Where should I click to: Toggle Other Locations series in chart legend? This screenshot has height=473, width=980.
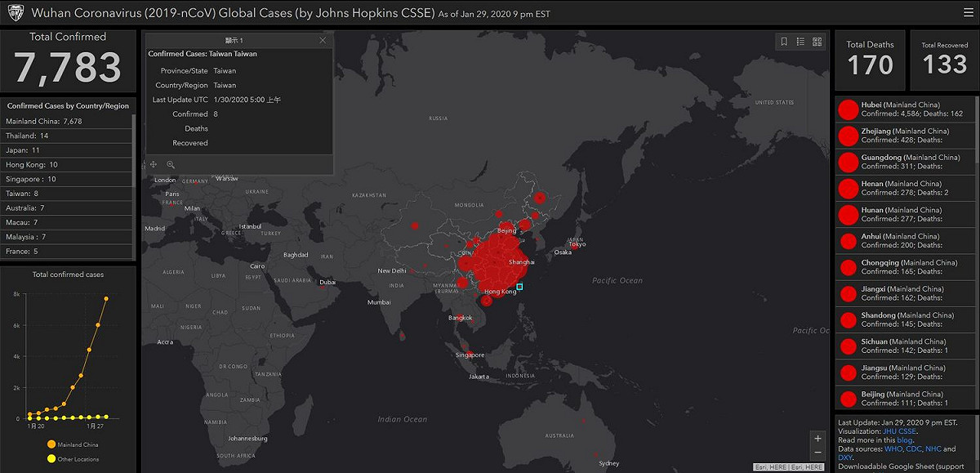click(x=72, y=459)
